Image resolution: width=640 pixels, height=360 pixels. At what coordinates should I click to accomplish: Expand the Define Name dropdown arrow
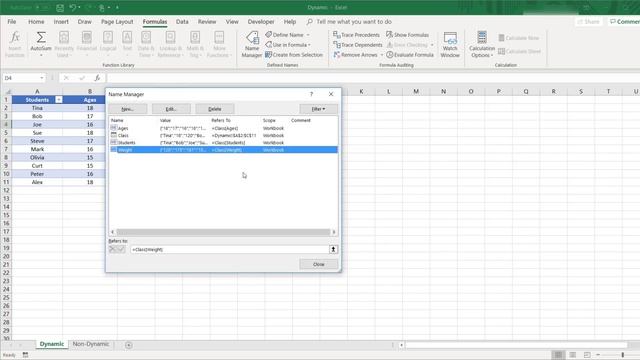pos(308,35)
